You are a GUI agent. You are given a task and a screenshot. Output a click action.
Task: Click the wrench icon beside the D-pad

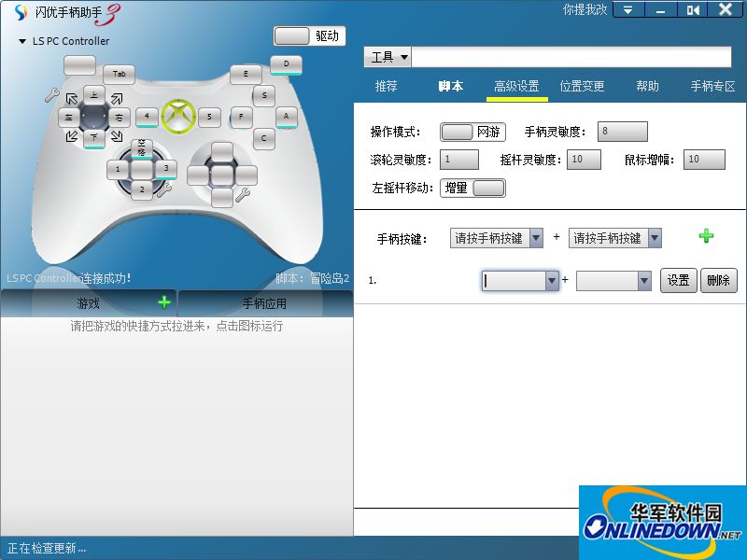tap(52, 95)
